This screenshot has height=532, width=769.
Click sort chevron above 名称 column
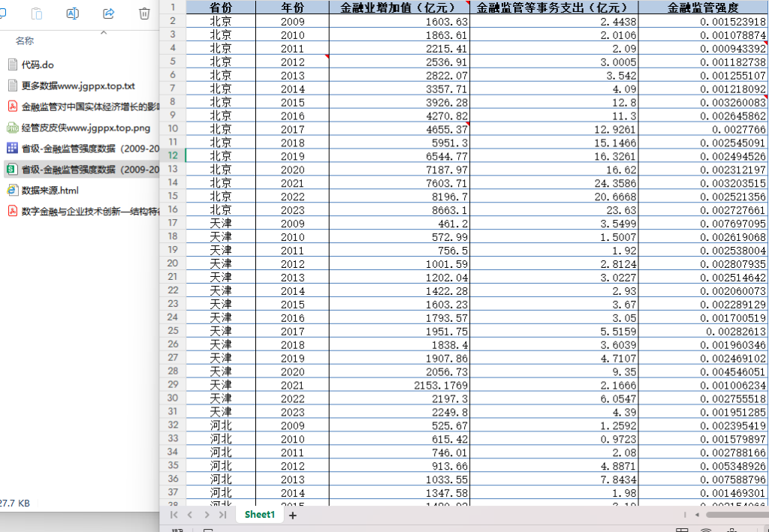click(104, 32)
